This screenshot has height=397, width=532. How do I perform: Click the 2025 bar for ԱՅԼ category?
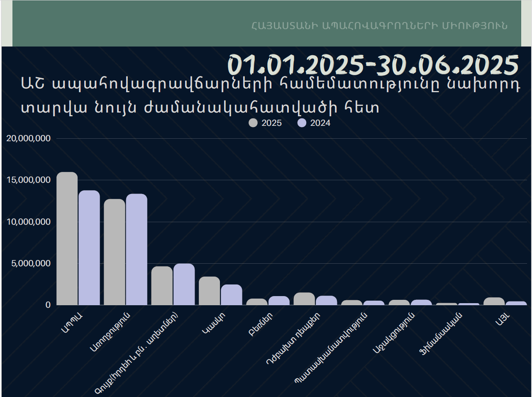[x=494, y=301]
